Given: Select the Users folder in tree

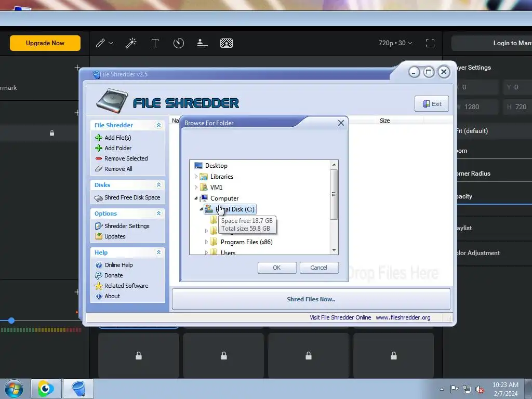Looking at the screenshot, I should click(228, 252).
